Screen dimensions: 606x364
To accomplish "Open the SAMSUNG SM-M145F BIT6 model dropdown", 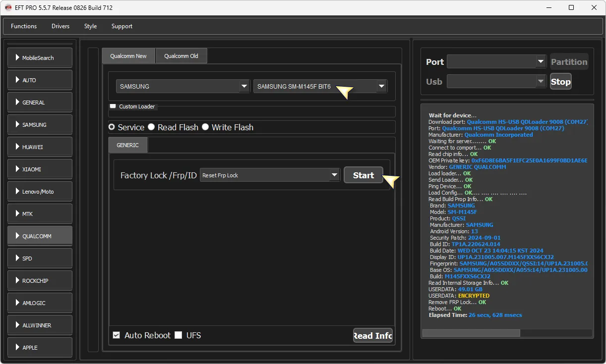I will pyautogui.click(x=320, y=86).
